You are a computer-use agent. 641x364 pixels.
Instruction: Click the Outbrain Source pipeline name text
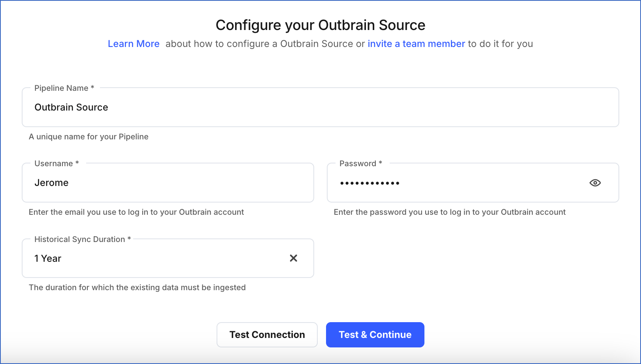tap(71, 107)
